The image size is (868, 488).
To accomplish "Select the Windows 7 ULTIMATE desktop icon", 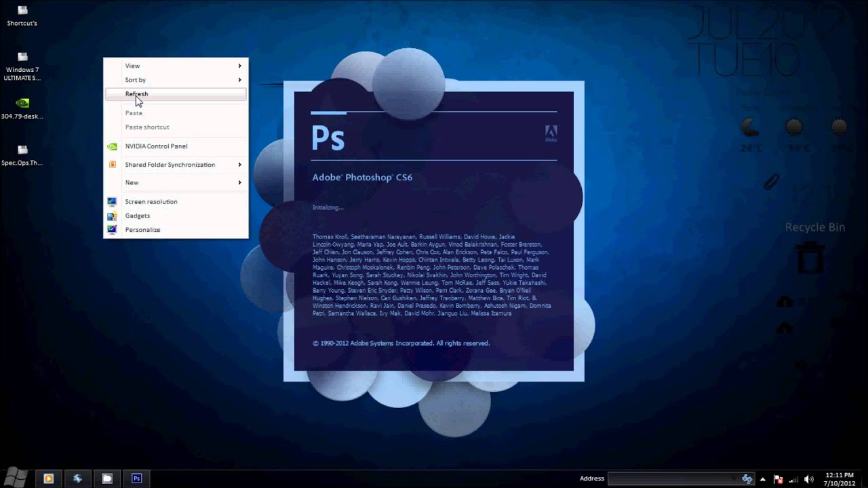I will point(22,66).
